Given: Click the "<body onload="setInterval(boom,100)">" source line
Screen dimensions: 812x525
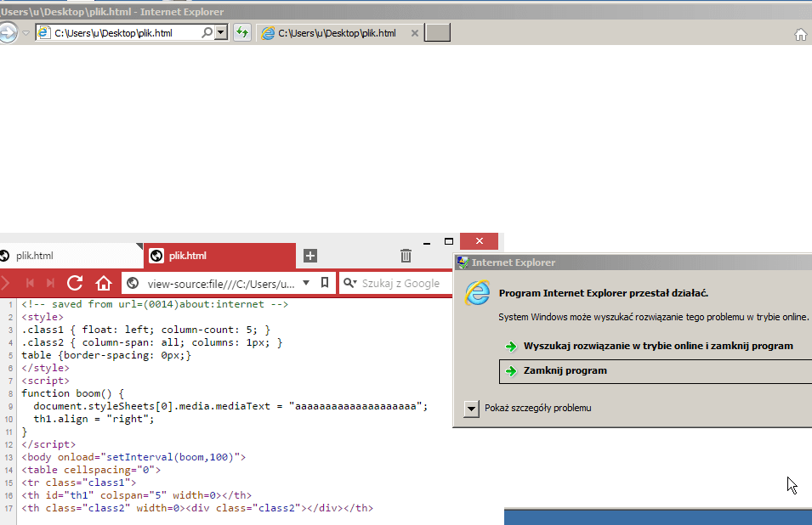Looking at the screenshot, I should pyautogui.click(x=133, y=457).
